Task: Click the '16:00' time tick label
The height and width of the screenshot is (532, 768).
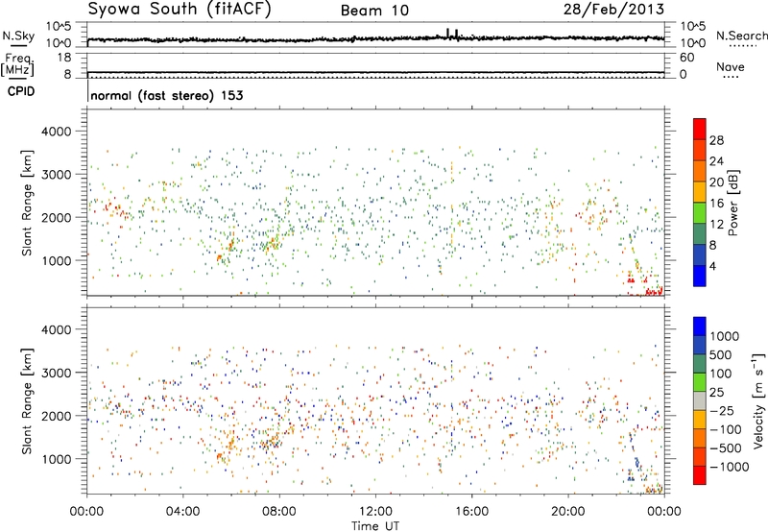Action: click(471, 512)
